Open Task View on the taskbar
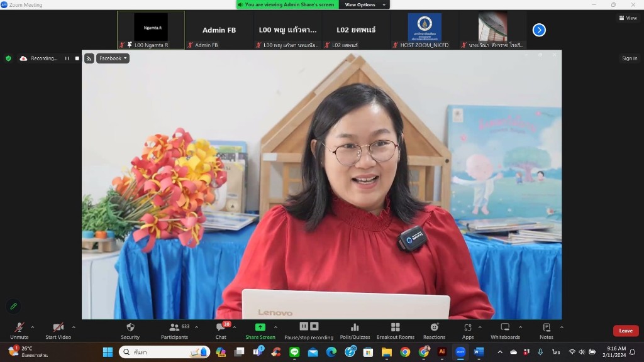This screenshot has height=362, width=644. pyautogui.click(x=240, y=352)
